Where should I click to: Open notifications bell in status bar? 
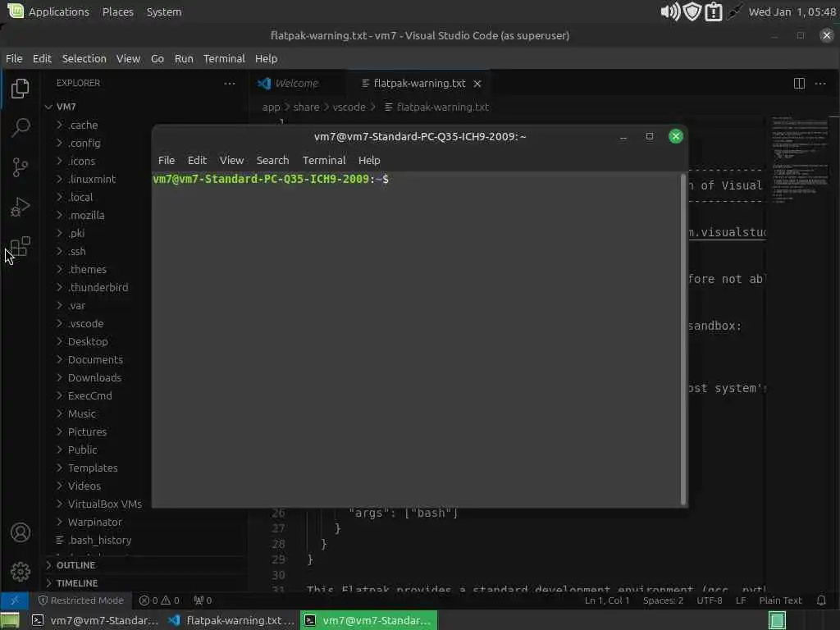(820, 600)
